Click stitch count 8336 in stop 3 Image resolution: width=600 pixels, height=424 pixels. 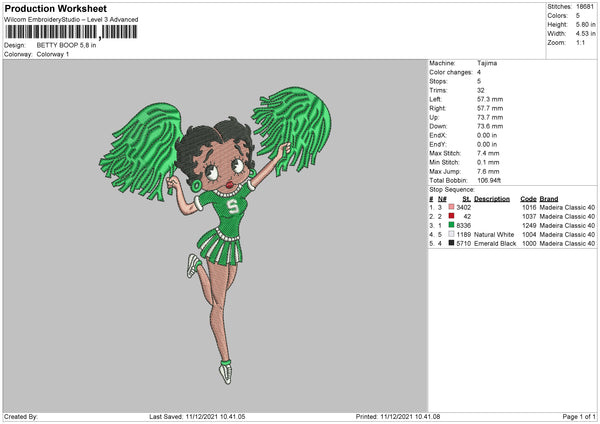point(463,226)
